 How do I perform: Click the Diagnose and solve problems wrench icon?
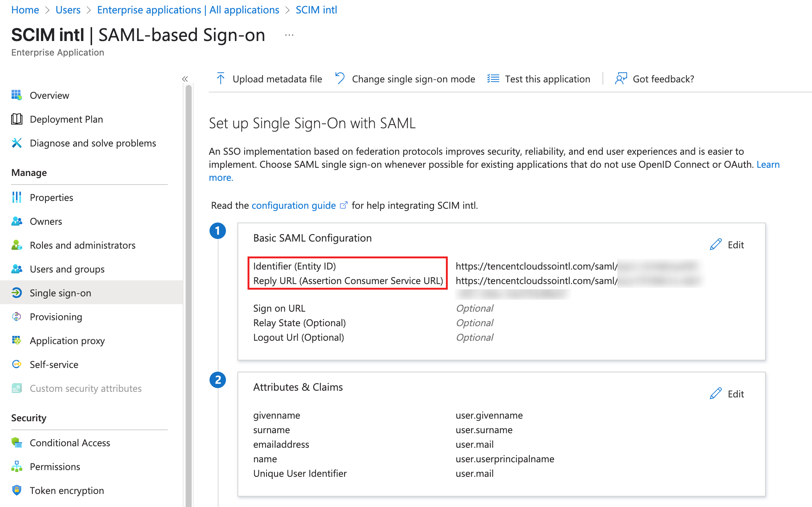click(17, 143)
